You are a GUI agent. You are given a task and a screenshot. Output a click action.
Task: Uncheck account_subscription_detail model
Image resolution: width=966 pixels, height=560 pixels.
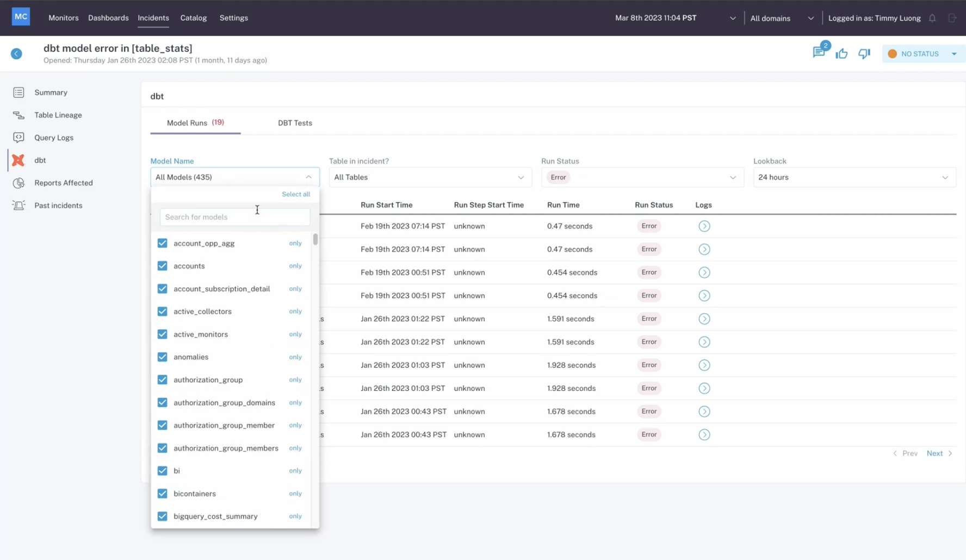pos(162,289)
